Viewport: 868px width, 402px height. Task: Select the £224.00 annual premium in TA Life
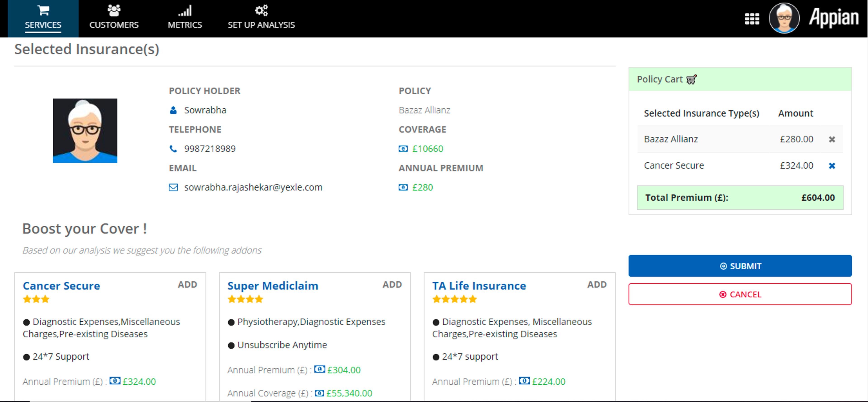549,381
